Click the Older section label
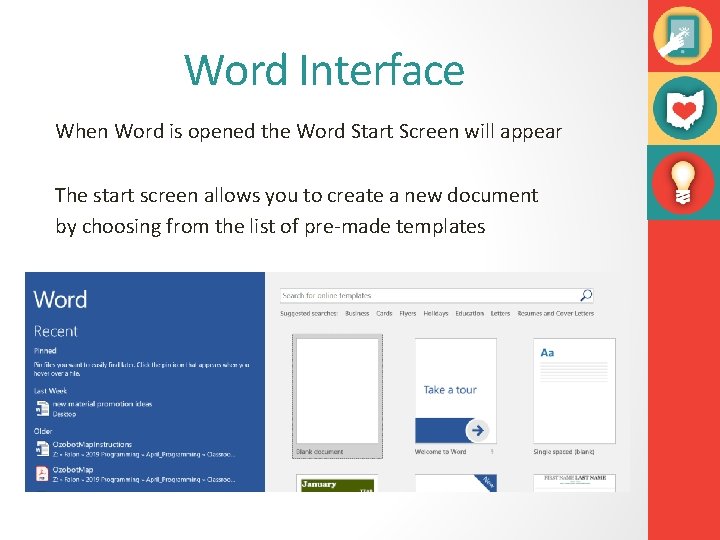The width and height of the screenshot is (720, 540). [43, 431]
